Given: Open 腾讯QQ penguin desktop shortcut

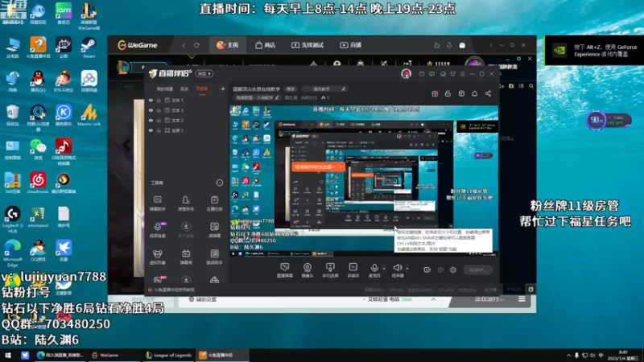Looking at the screenshot, I should [38, 81].
